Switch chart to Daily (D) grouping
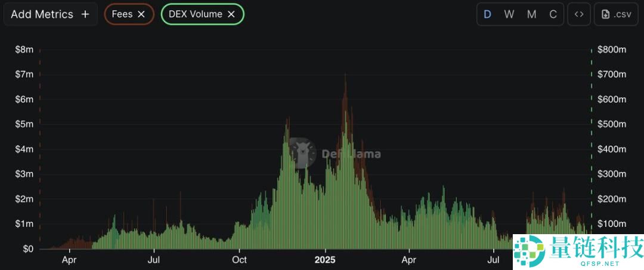This screenshot has width=644, height=270. coord(487,14)
